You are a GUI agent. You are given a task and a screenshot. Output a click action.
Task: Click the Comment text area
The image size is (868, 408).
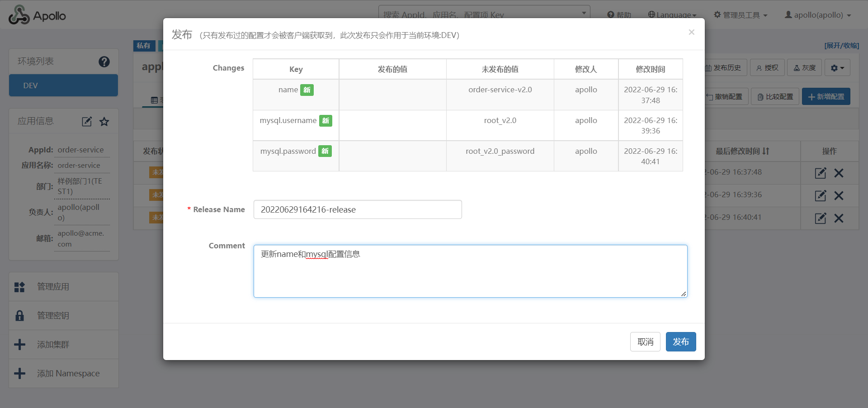coord(470,271)
